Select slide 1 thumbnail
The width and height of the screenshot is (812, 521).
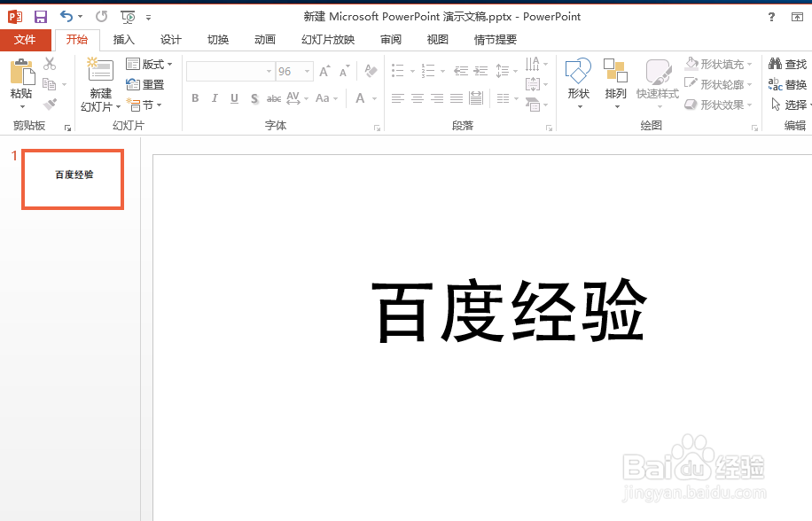[73, 180]
